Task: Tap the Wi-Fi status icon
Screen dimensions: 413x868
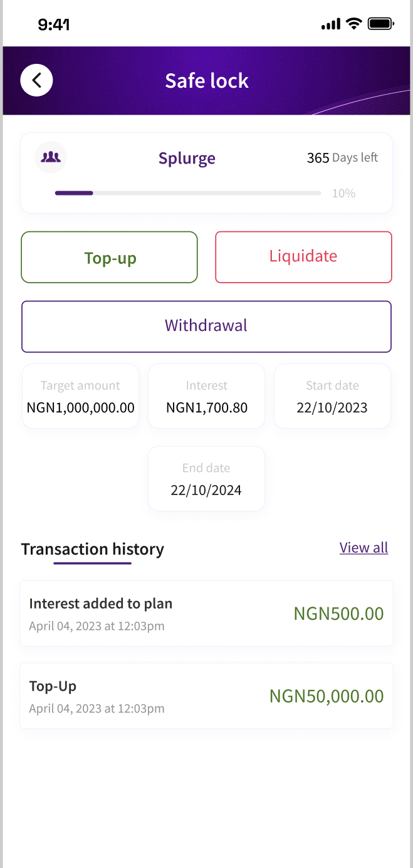Action: (x=354, y=24)
